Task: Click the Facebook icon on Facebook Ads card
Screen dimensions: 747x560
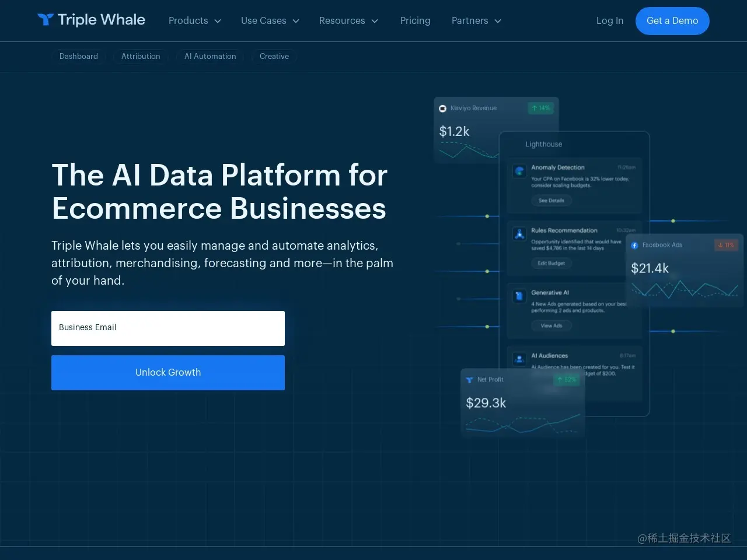Action: pos(634,246)
